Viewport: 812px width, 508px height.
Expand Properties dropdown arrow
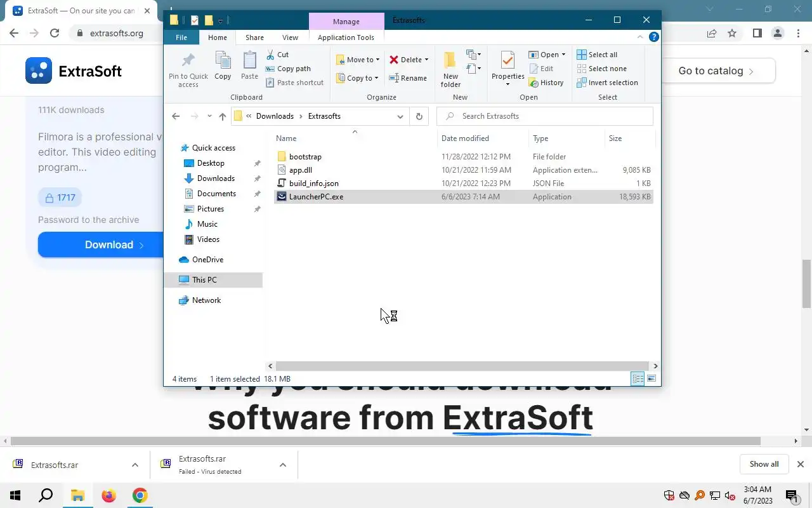507,84
